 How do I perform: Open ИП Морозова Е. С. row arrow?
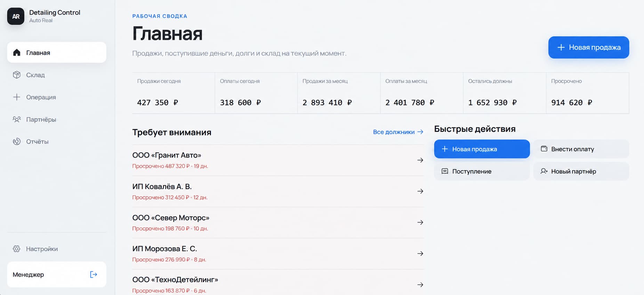[420, 254]
